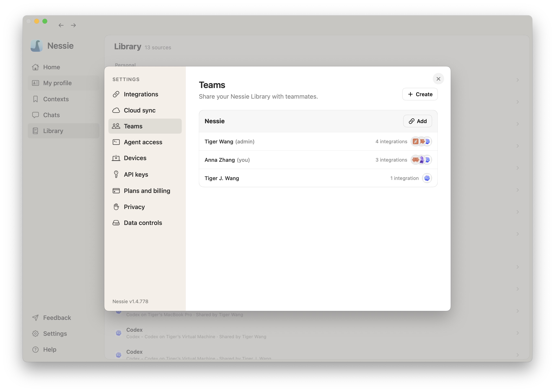Click the Nessie app logo

pyautogui.click(x=36, y=46)
